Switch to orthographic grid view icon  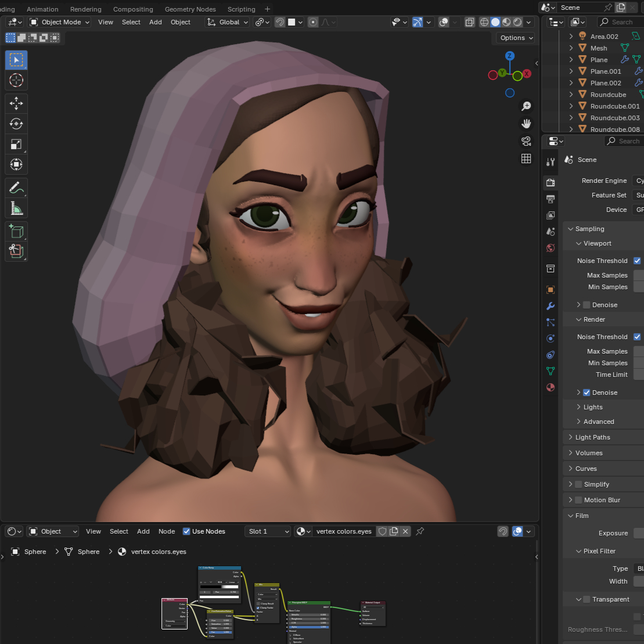(x=526, y=159)
